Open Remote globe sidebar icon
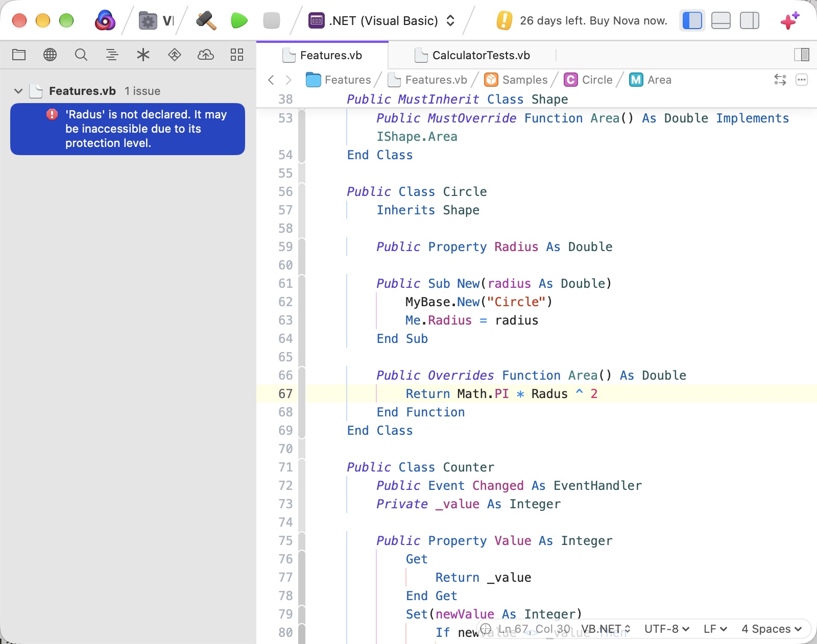Viewport: 817px width, 644px height. coord(50,55)
